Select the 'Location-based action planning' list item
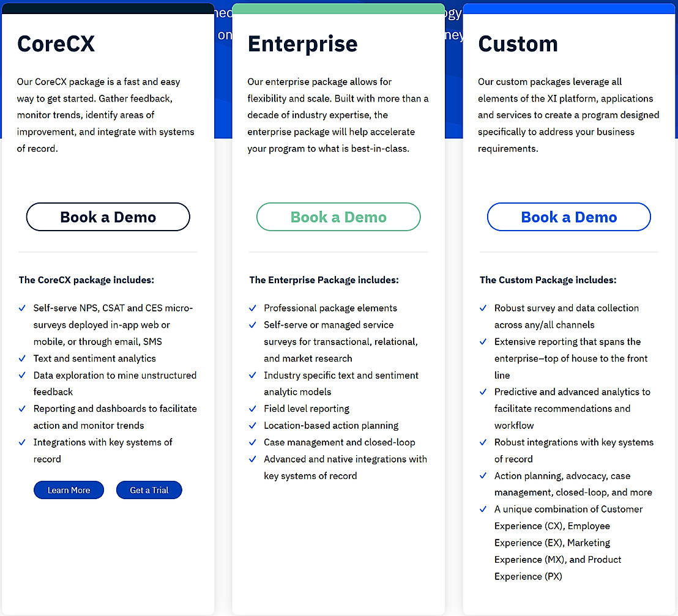 tap(331, 425)
